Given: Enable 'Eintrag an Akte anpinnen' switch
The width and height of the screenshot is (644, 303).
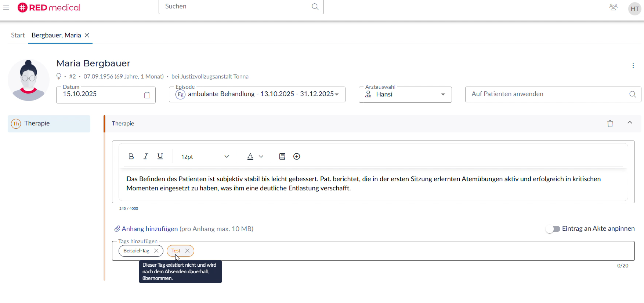Looking at the screenshot, I should point(553,229).
